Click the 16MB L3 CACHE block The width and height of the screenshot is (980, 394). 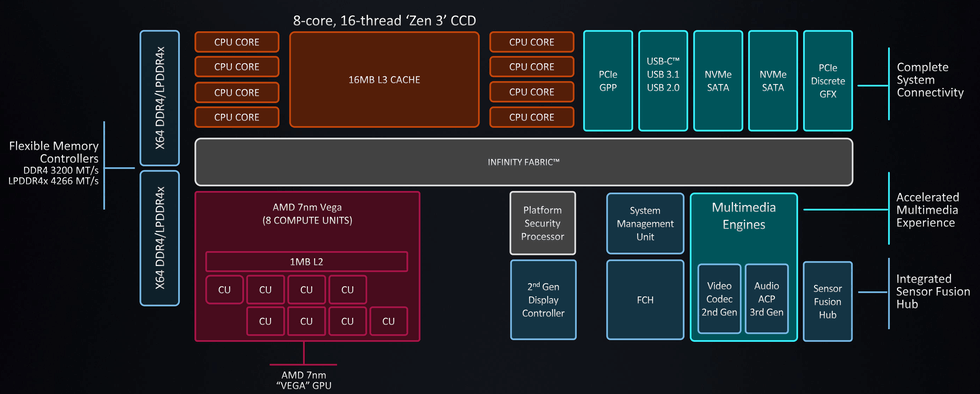click(384, 79)
